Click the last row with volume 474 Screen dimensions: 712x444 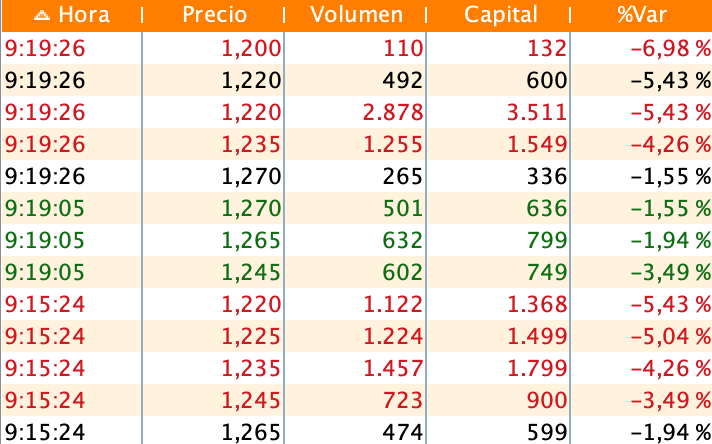tap(357, 431)
